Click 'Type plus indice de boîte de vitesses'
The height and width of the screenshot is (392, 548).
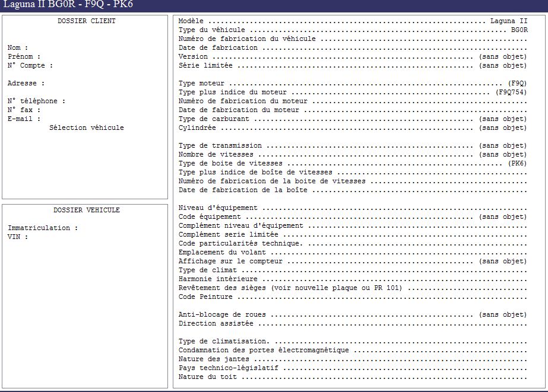pos(255,172)
